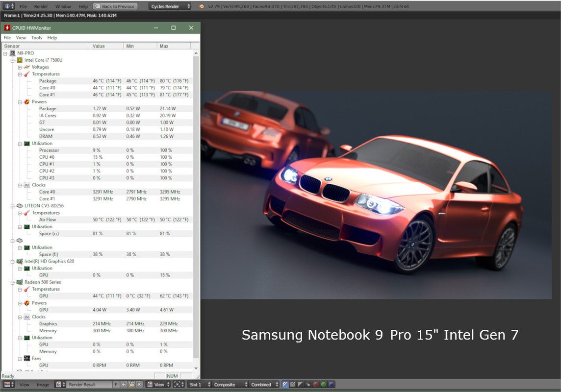Collapse the Radeon 500 Series node
Viewport: 561px width, 392px height.
(13, 282)
